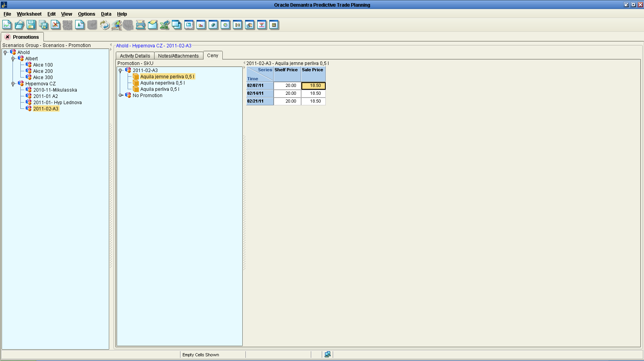Click the Oracle Demantra title bar app icon

click(x=4, y=5)
